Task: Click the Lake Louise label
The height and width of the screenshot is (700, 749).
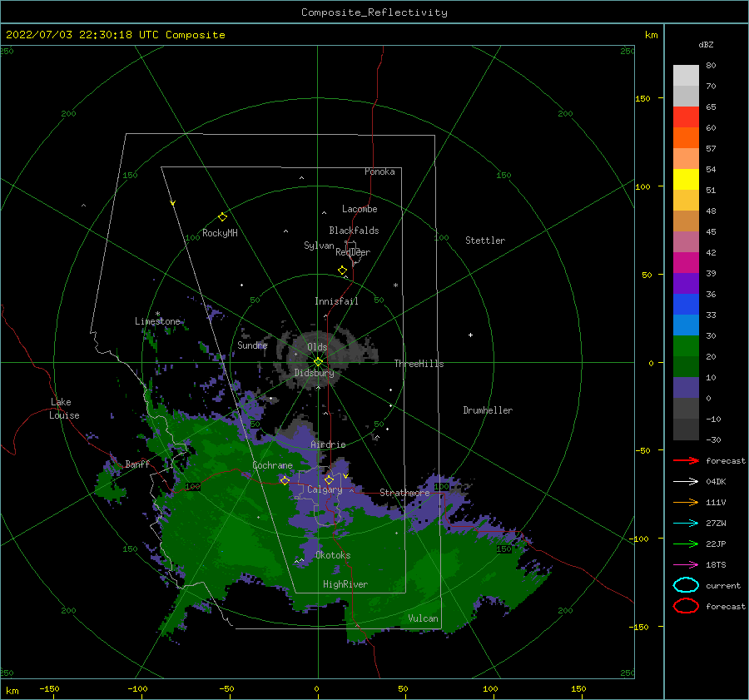Action: [64, 409]
